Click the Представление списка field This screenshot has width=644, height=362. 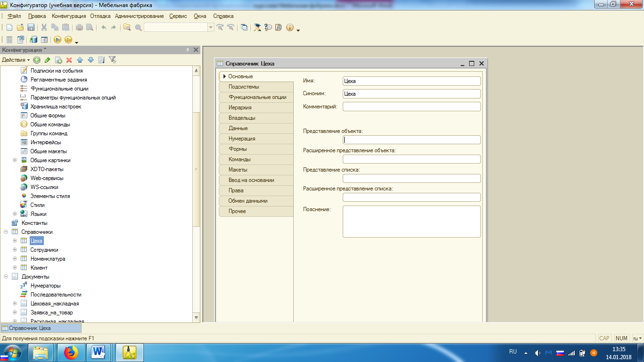(412, 178)
